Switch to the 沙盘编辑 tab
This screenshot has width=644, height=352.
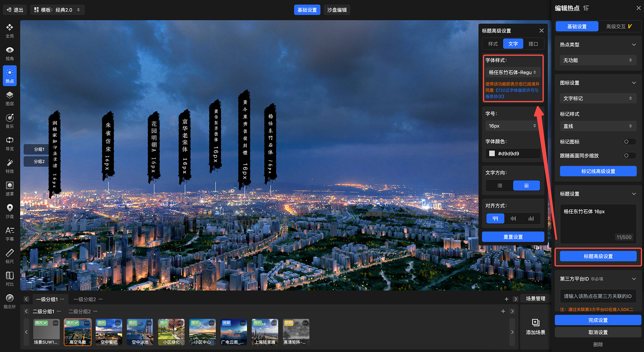tap(337, 10)
